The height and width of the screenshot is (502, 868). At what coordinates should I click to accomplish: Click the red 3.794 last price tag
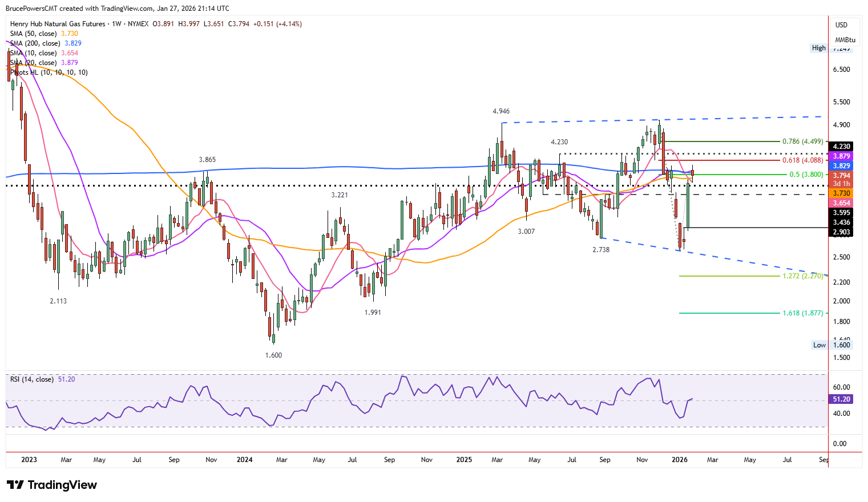(841, 176)
